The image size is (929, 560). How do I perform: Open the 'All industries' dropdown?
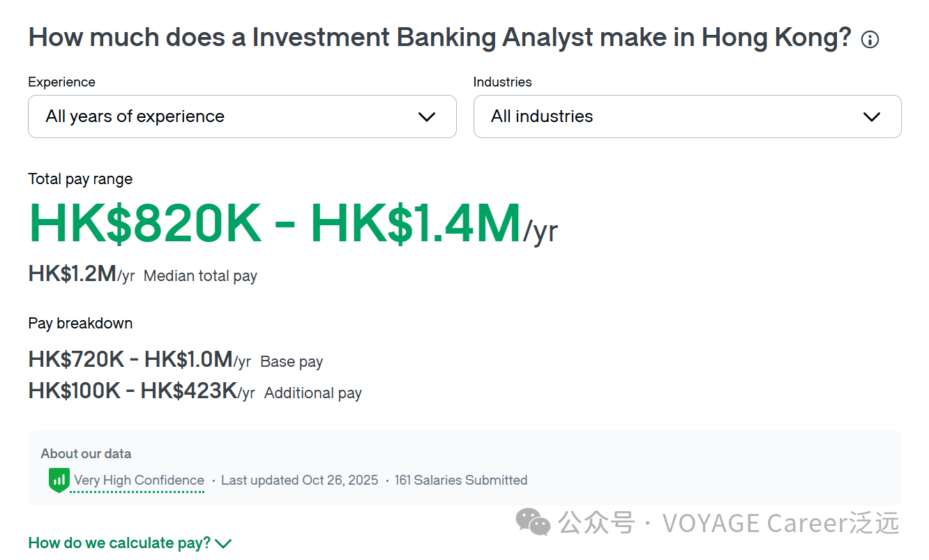tap(686, 116)
